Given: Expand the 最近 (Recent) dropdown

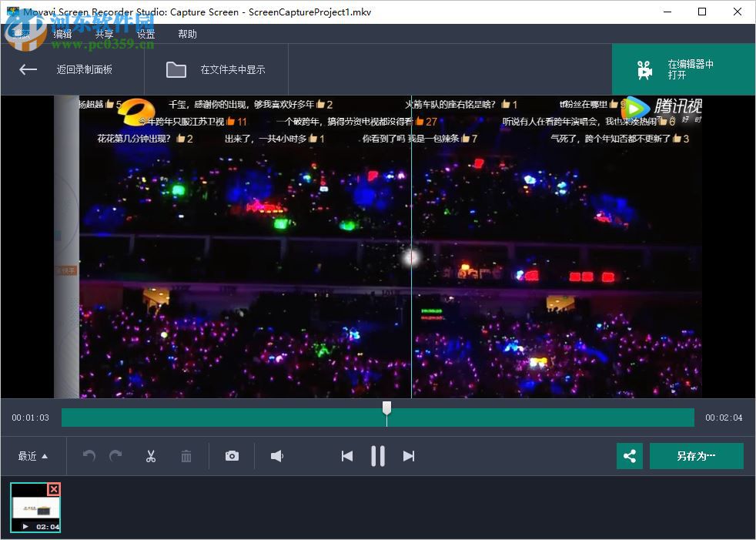Looking at the screenshot, I should 32,456.
